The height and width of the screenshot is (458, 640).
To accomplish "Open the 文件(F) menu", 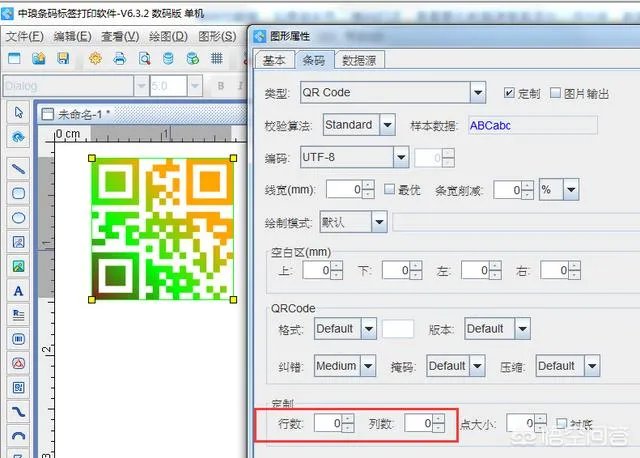I will click(x=24, y=36).
